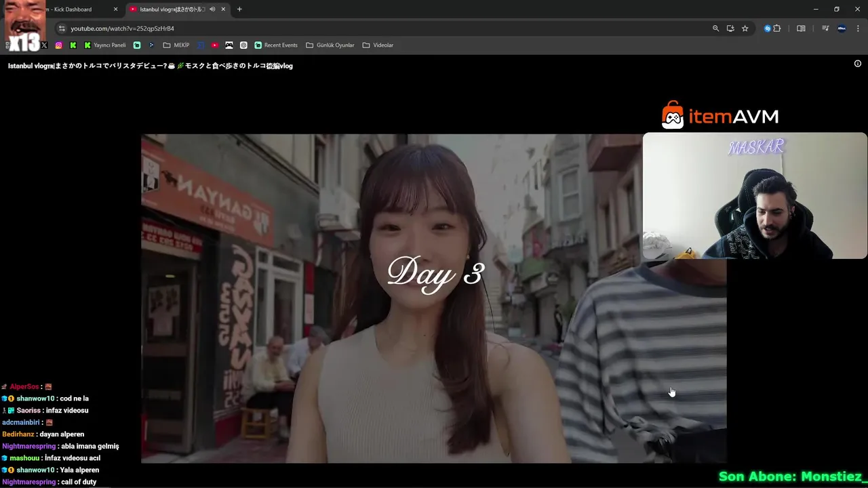
Task: Select chat message 'call of duty'
Action: point(79,482)
